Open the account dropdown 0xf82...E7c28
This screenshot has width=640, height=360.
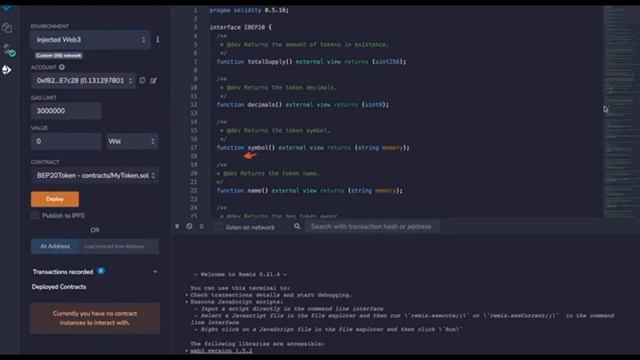pos(84,80)
